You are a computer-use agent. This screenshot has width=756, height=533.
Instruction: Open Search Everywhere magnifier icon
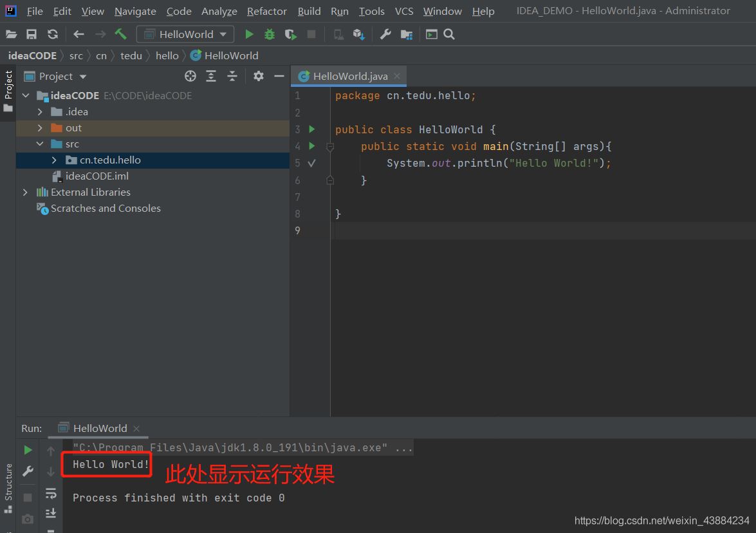click(x=449, y=34)
